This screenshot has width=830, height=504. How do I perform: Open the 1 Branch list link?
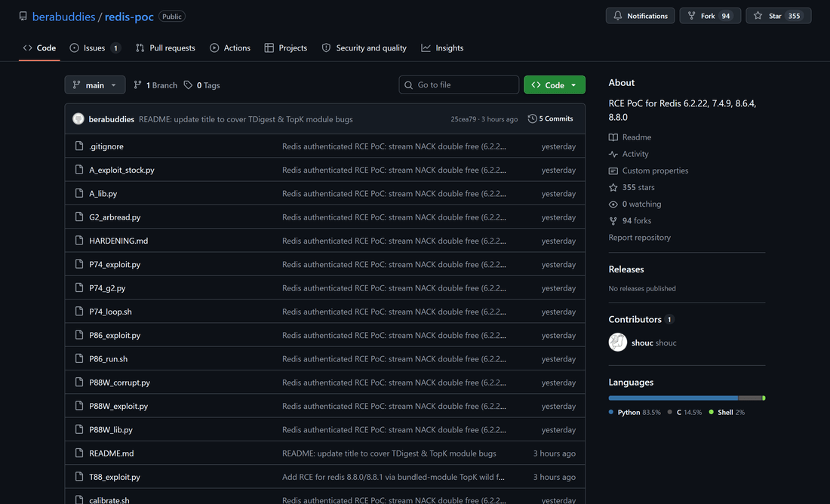tap(155, 85)
